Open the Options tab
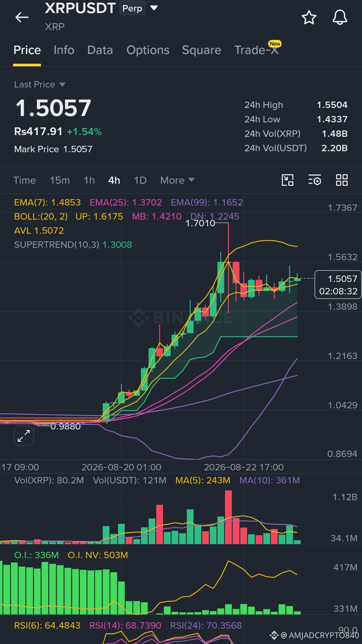 (148, 50)
